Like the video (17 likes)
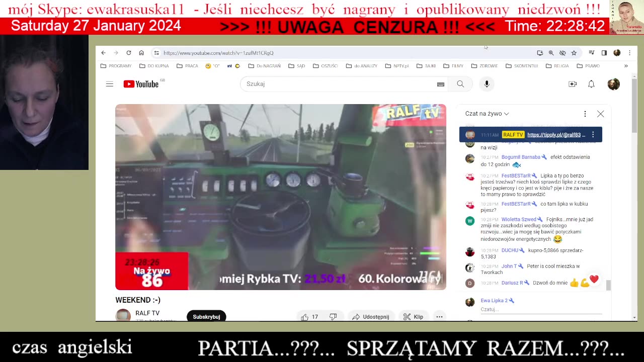Screen dimensions: 644x362 click(x=310, y=317)
